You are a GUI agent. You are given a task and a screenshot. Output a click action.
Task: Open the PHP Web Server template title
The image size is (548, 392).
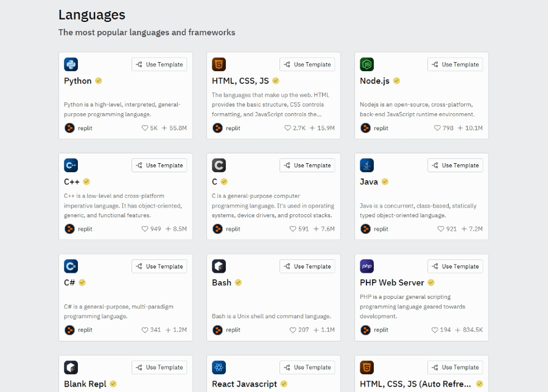click(392, 282)
